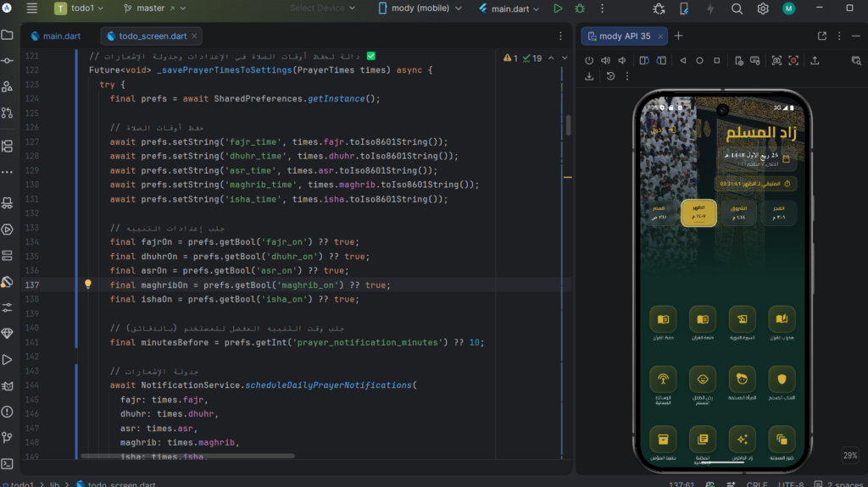Viewport: 868px width, 487px height.
Task: Open Running Devices panel options menu
Action: (839, 36)
